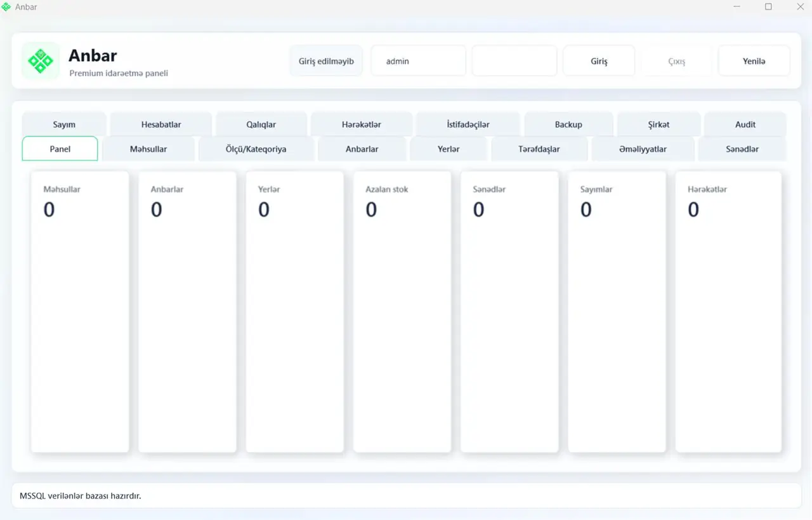This screenshot has width=812, height=520.
Task: Click the Sayımlar count card
Action: coord(617,312)
